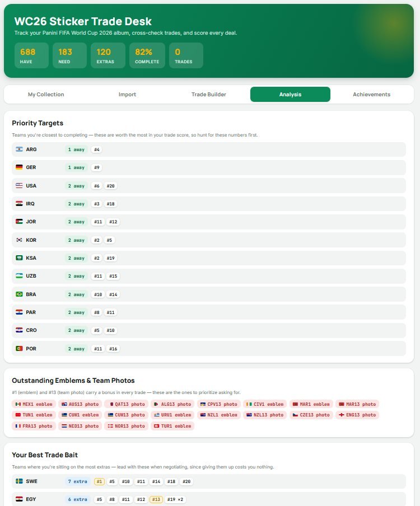Click the CPV13 photo tag

coord(218,404)
